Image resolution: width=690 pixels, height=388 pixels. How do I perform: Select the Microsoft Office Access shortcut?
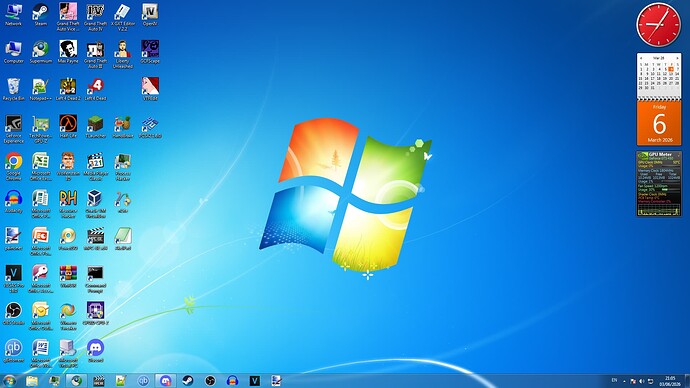tap(40, 278)
